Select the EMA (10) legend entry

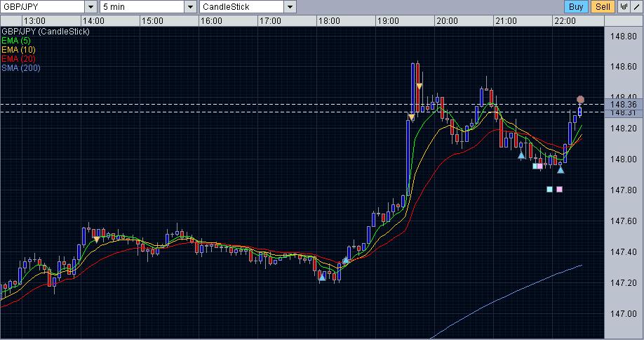pos(18,49)
